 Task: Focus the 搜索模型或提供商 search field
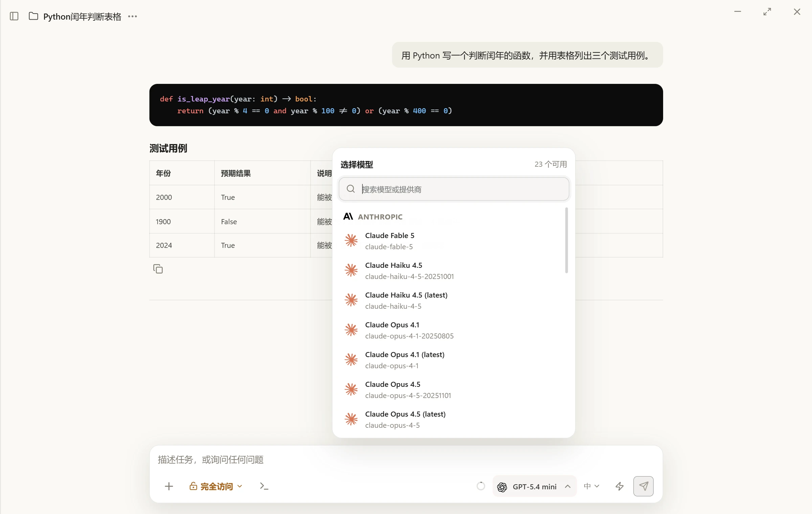coord(454,189)
